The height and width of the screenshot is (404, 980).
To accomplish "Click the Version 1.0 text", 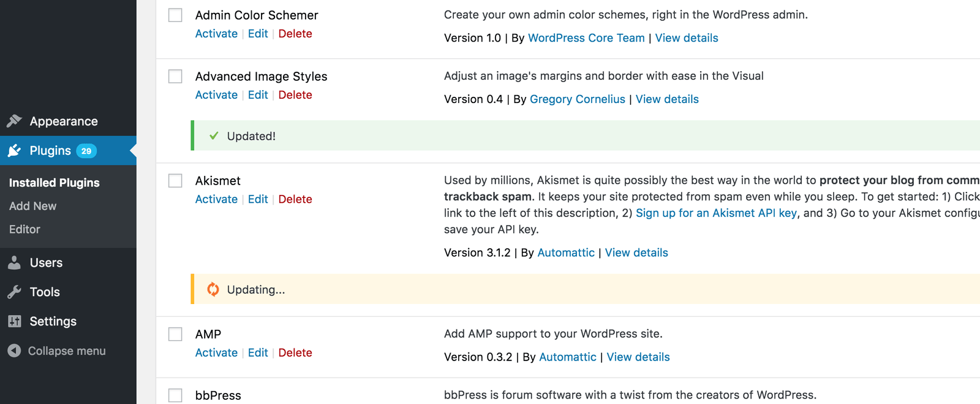I will [x=472, y=38].
